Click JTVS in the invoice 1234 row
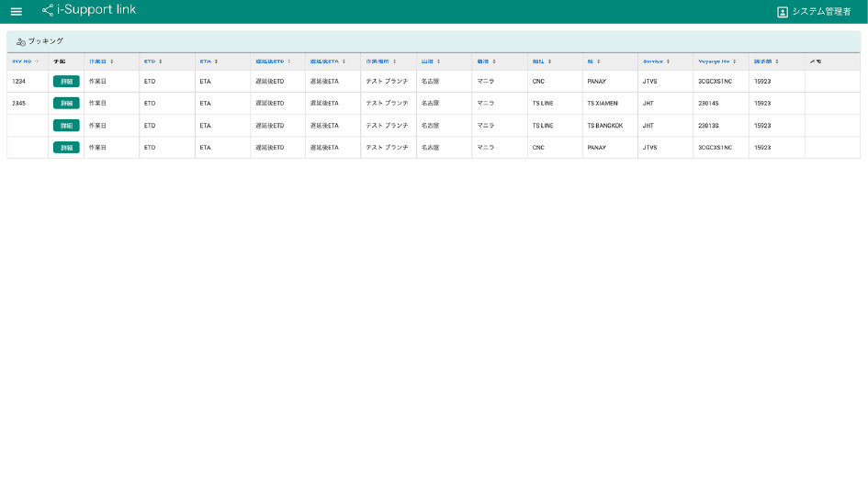868x490 pixels. tap(650, 82)
